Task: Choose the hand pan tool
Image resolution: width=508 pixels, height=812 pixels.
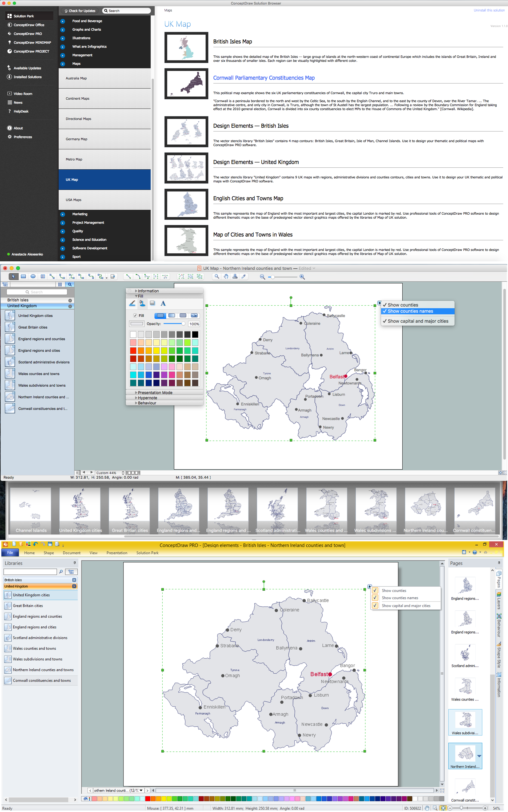Action: point(226,277)
